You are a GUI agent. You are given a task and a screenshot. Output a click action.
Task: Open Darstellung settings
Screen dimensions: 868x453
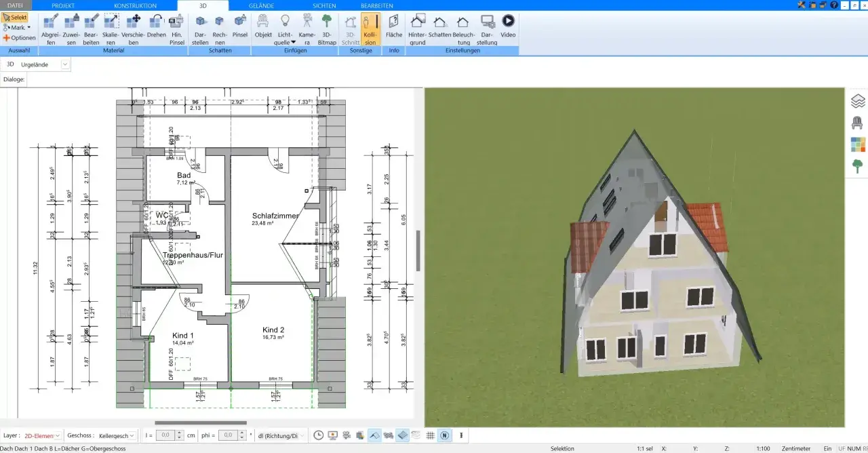(487, 28)
